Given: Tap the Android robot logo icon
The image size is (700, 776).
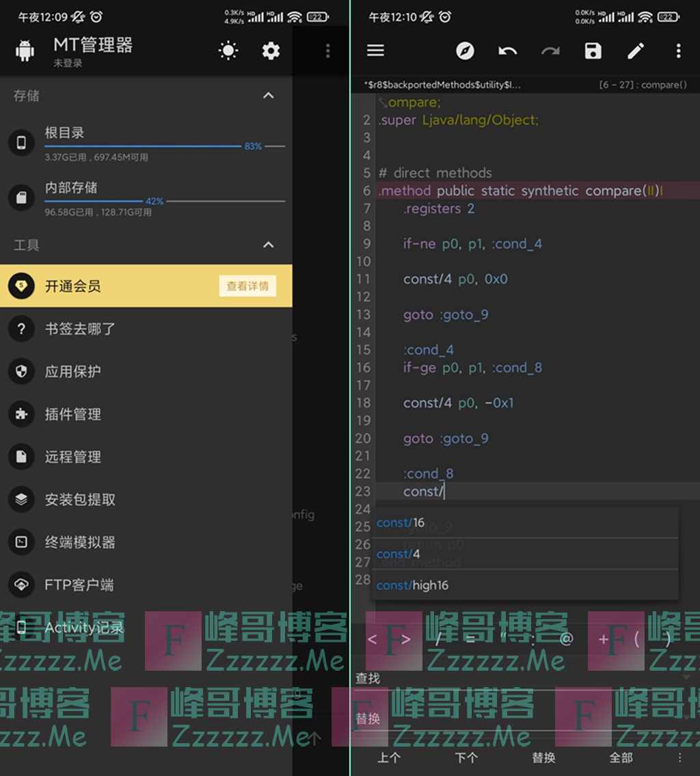Looking at the screenshot, I should (25, 51).
